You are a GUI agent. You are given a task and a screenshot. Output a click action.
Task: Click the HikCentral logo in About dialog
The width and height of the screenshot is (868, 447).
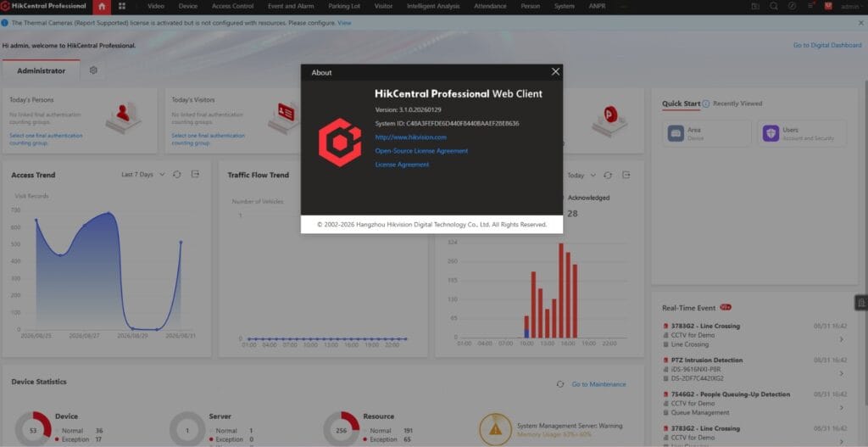[340, 142]
